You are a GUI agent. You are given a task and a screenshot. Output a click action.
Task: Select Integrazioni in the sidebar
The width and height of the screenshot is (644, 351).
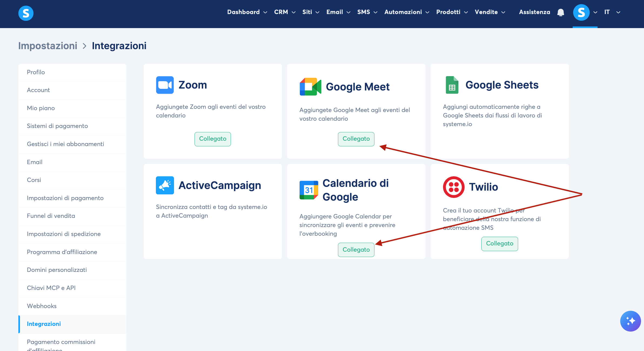pyautogui.click(x=72, y=324)
